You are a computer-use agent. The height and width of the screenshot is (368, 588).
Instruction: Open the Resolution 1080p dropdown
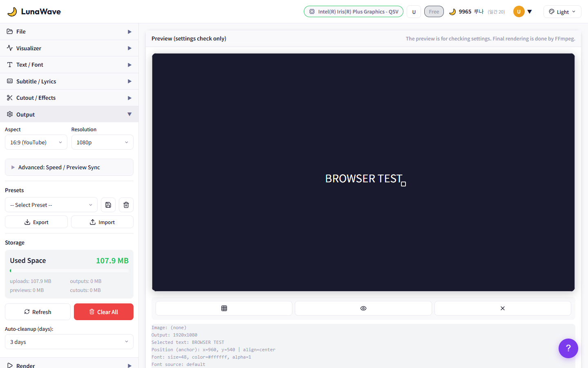click(x=102, y=142)
